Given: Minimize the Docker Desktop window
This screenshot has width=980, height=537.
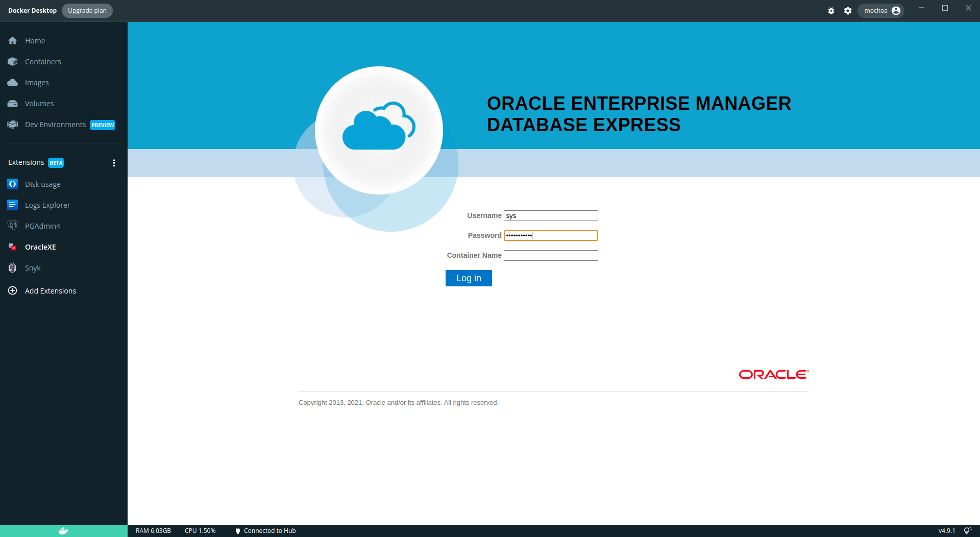Looking at the screenshot, I should click(921, 8).
